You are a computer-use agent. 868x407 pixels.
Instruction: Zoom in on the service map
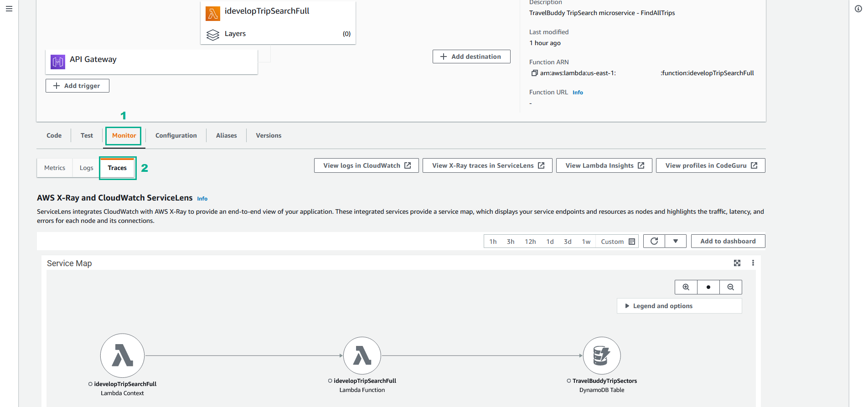click(x=686, y=287)
